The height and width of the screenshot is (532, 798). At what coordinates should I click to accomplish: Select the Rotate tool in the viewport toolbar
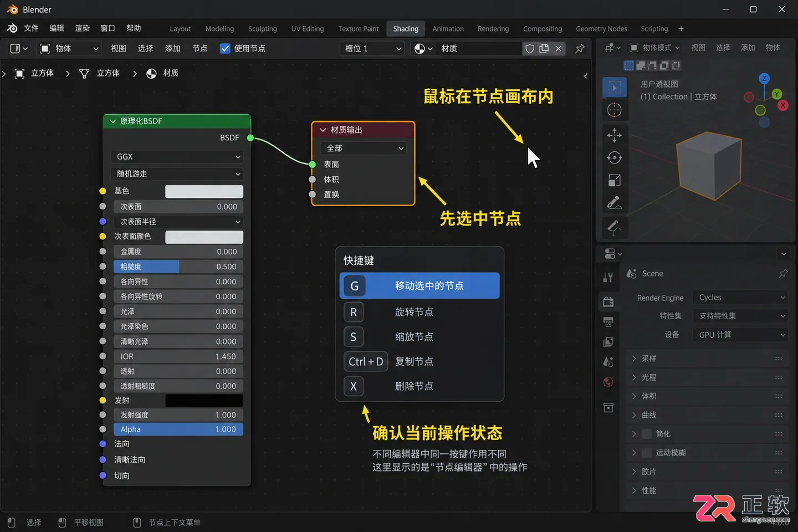(614, 158)
